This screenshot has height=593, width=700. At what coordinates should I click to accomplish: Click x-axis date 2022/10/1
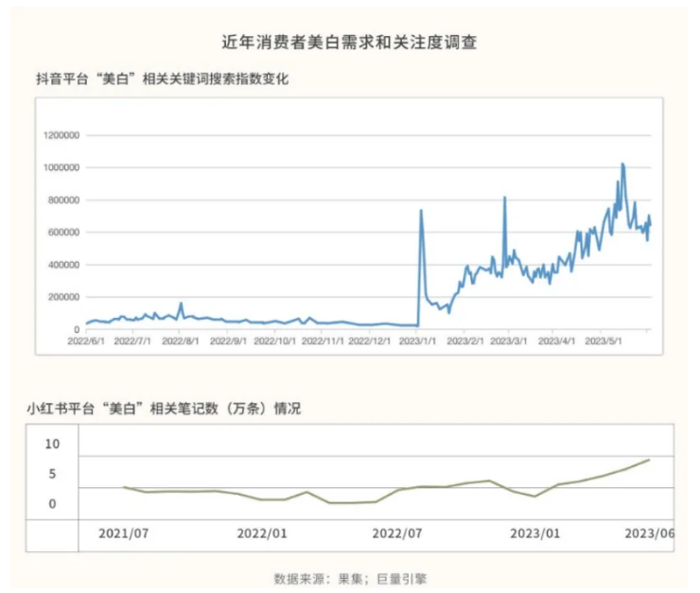point(275,341)
